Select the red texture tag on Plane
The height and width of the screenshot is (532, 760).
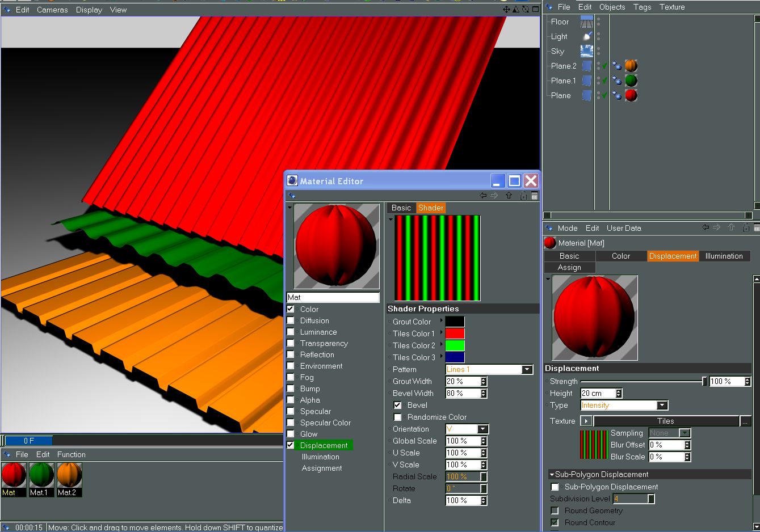631,95
